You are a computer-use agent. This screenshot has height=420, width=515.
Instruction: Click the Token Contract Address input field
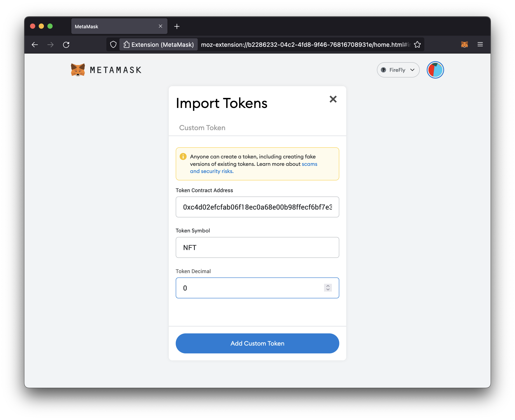(257, 207)
